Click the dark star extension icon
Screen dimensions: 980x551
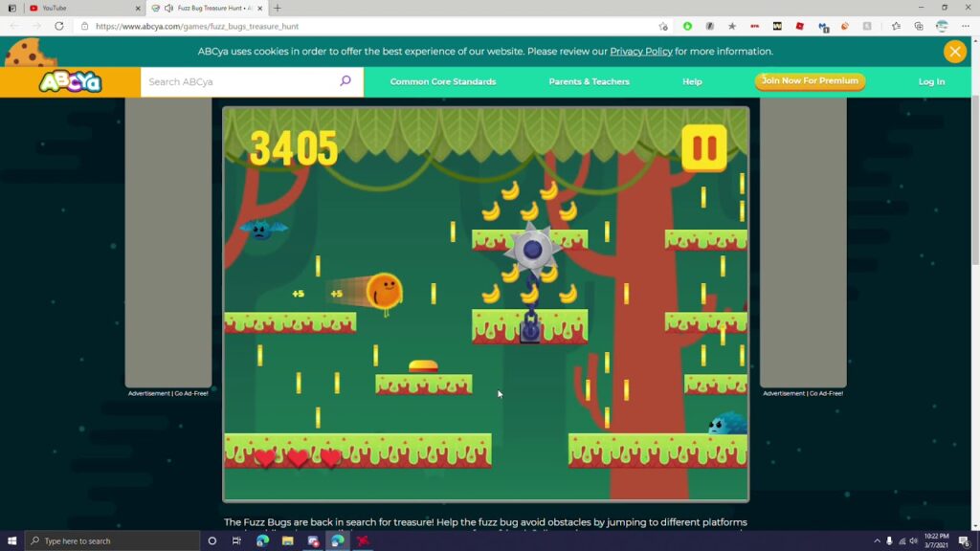pyautogui.click(x=732, y=26)
